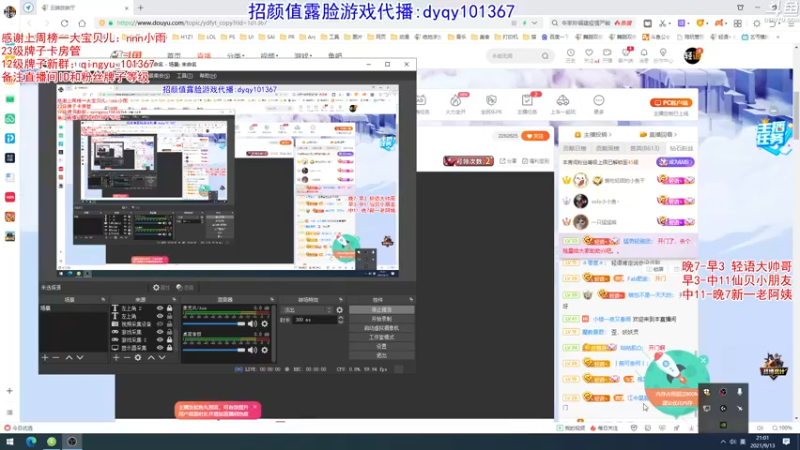Move source up in Sources dock
The image size is (800, 450).
151,358
